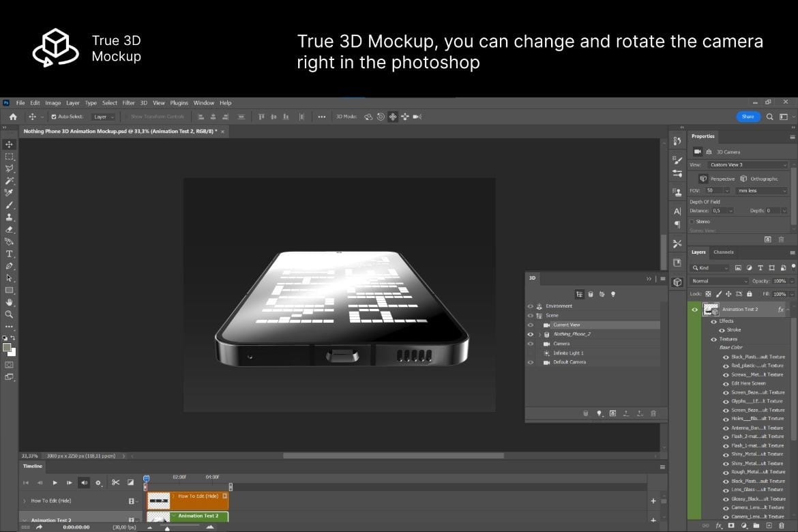Click the trash icon in the 3D panel
This screenshot has height=532, width=798.
click(653, 413)
